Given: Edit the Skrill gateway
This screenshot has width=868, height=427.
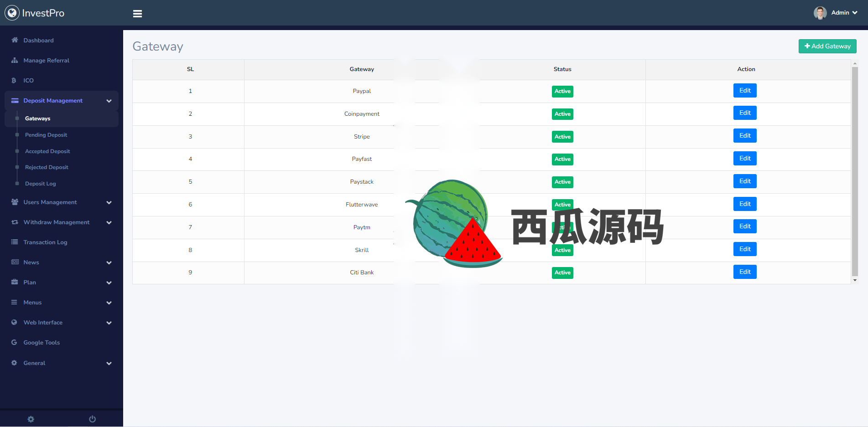Looking at the screenshot, I should [x=745, y=249].
